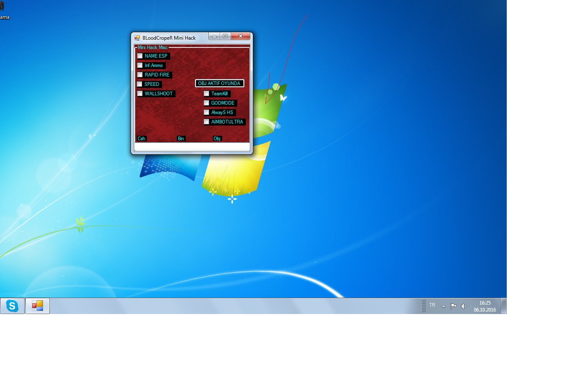Toggle the Inf.Ammo checkbox
The height and width of the screenshot is (368, 588).
coord(140,65)
